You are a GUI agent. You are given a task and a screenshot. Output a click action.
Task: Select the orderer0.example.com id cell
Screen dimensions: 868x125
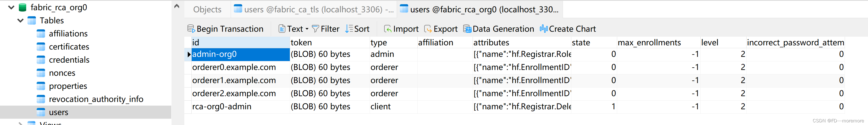point(241,67)
